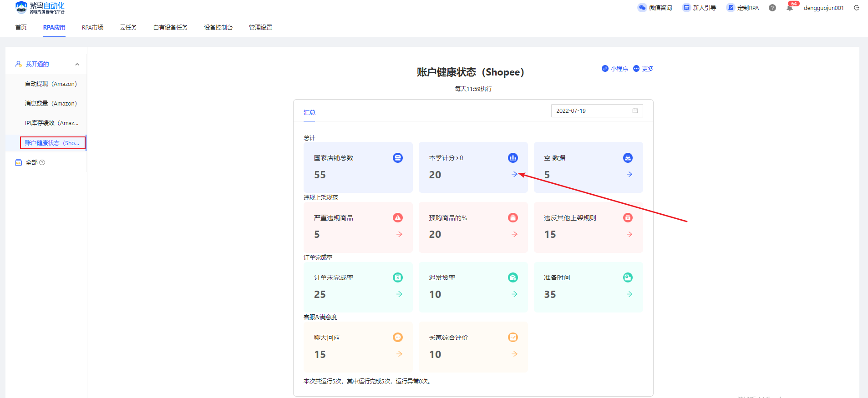Click 预购商品的% card icon
Image resolution: width=868 pixels, height=398 pixels.
tap(513, 218)
